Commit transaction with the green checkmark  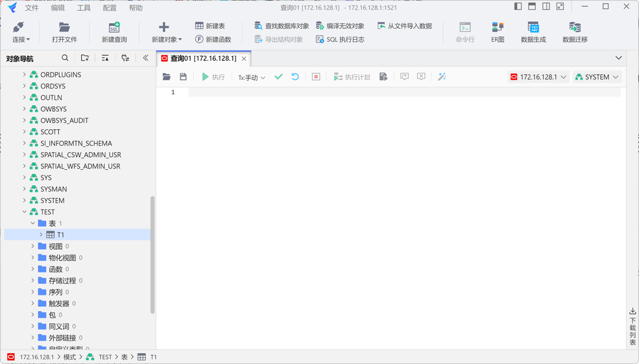(278, 77)
